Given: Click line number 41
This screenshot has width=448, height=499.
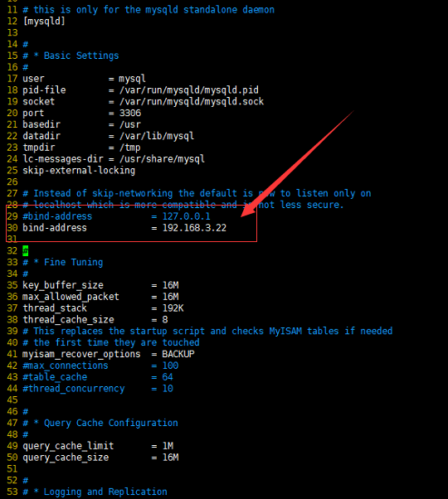Looking at the screenshot, I should [12, 354].
